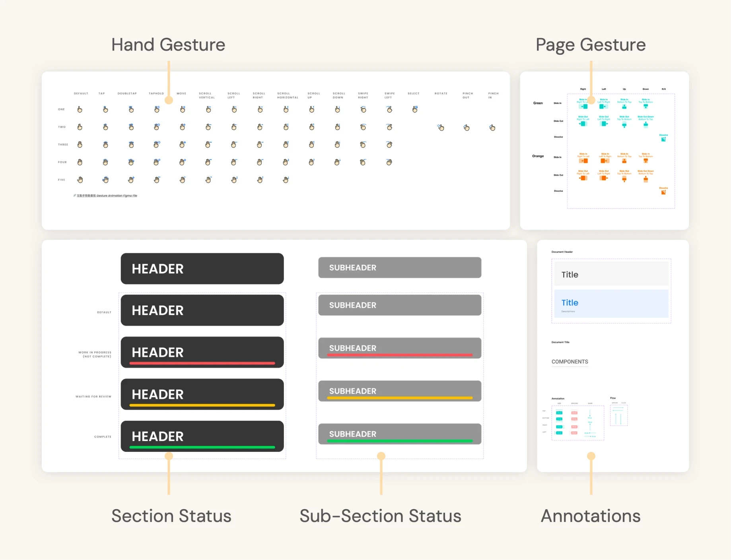Image resolution: width=731 pixels, height=560 pixels.
Task: Pick orange Slide In Top To Bottom icon
Action: pyautogui.click(x=645, y=161)
